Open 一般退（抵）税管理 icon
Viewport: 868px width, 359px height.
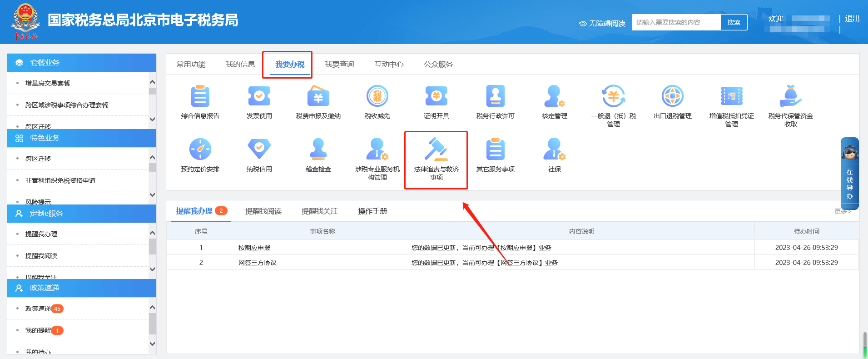tap(614, 96)
